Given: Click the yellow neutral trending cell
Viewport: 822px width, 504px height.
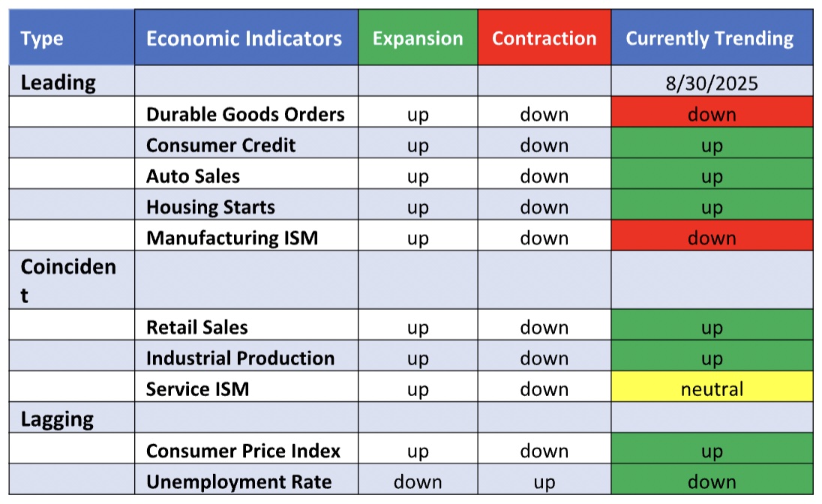Looking at the screenshot, I should click(x=712, y=389).
